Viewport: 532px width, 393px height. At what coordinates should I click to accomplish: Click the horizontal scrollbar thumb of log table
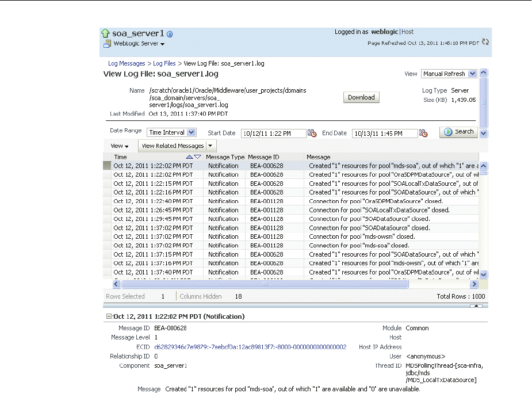(265, 284)
